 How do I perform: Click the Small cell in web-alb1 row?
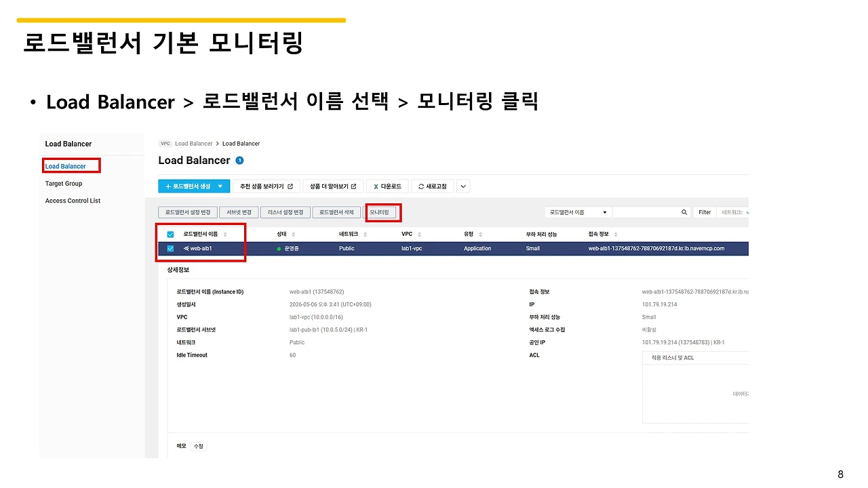point(533,249)
